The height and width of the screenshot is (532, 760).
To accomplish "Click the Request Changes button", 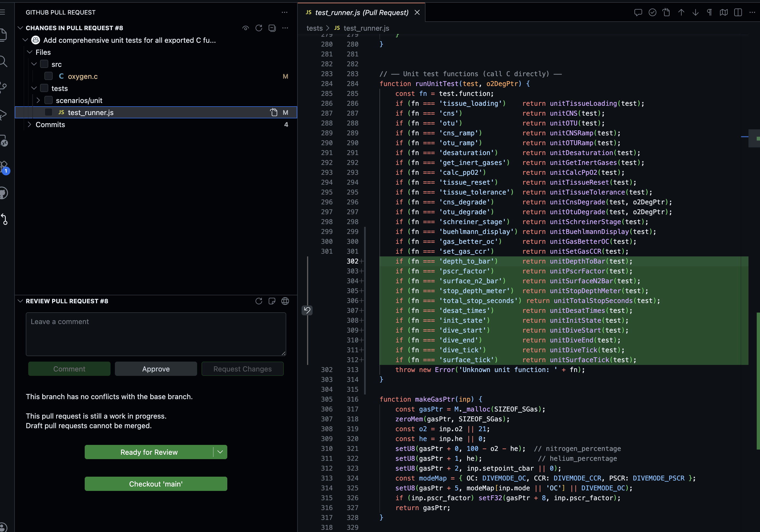I will point(242,369).
